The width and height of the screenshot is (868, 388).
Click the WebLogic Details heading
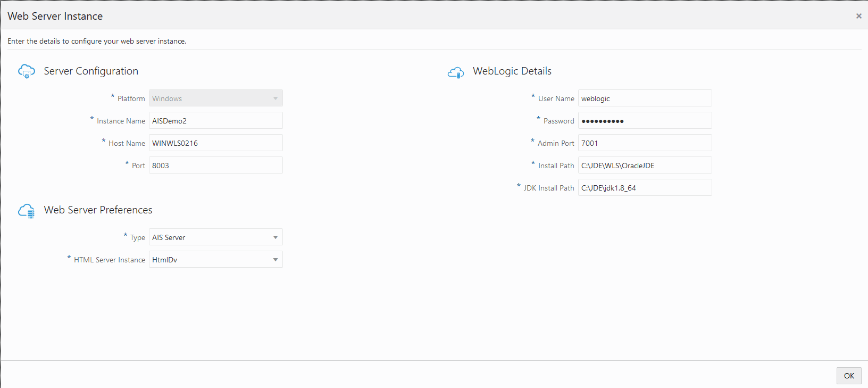[512, 71]
